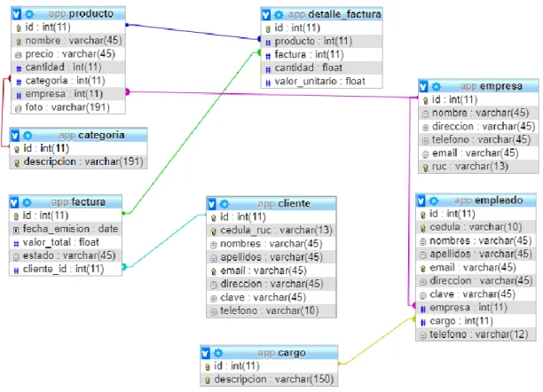Select the 'app categoria' table title
This screenshot has width=543, height=392.
coord(91,135)
